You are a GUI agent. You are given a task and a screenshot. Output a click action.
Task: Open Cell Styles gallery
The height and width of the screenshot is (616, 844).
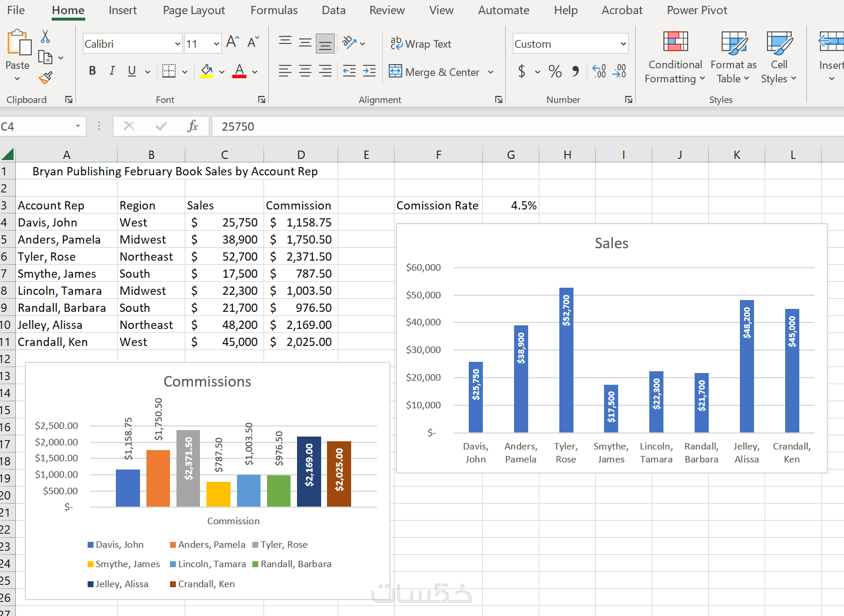tap(779, 58)
